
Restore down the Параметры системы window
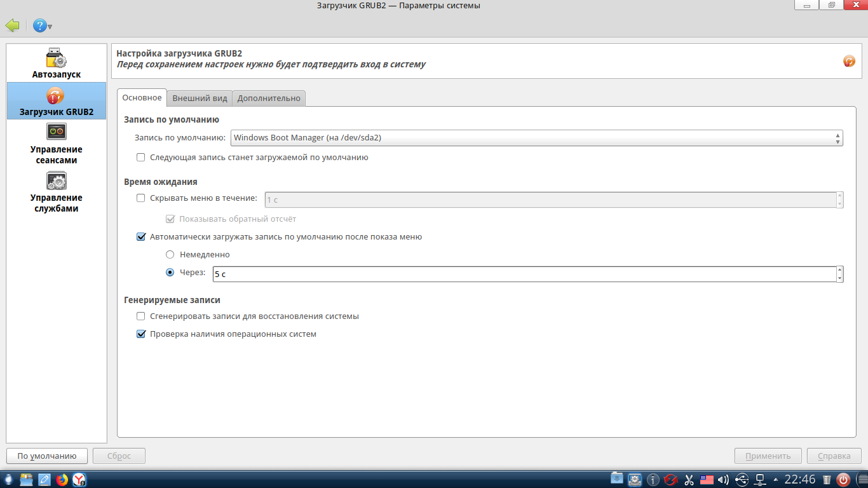832,5
